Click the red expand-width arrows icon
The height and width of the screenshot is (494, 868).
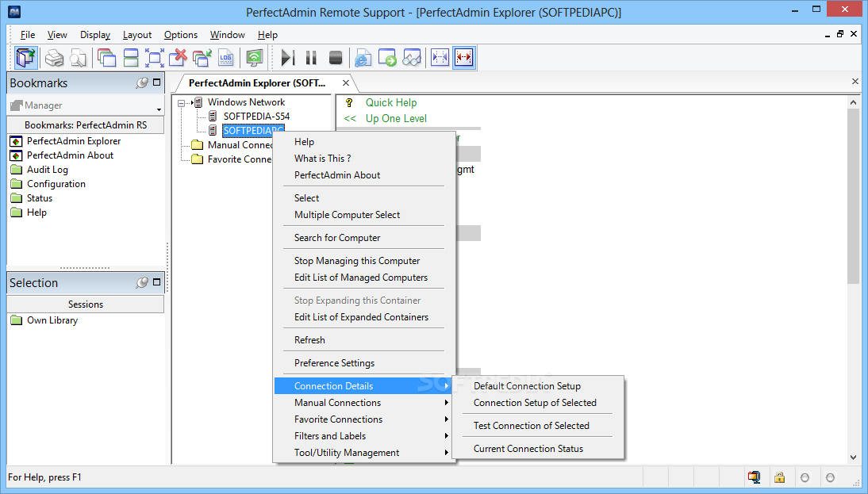tap(464, 58)
